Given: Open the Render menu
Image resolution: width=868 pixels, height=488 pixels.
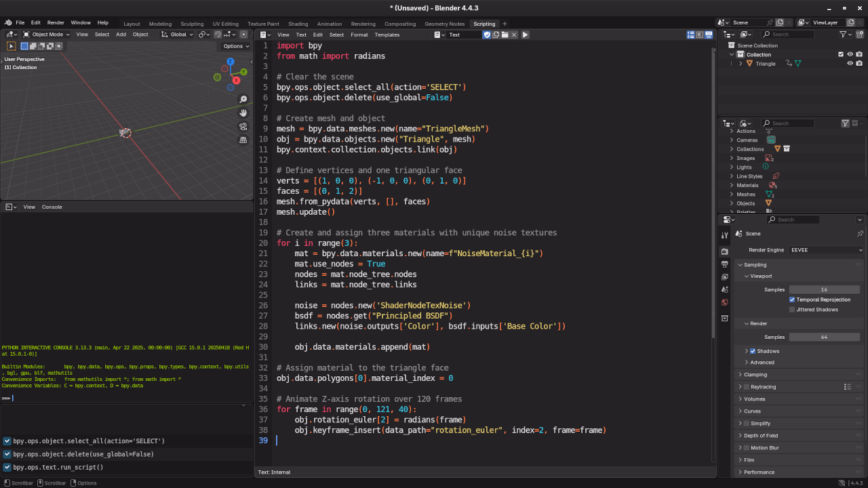Looking at the screenshot, I should [56, 22].
